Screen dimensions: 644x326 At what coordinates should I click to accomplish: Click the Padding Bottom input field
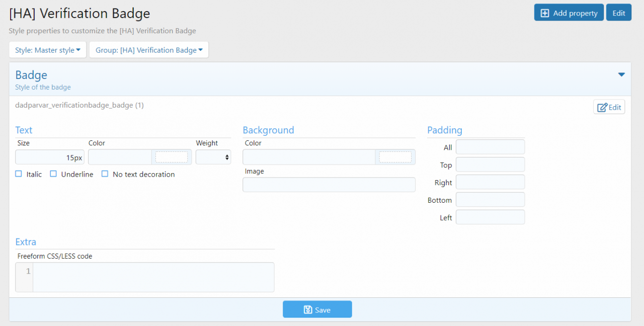[490, 200]
